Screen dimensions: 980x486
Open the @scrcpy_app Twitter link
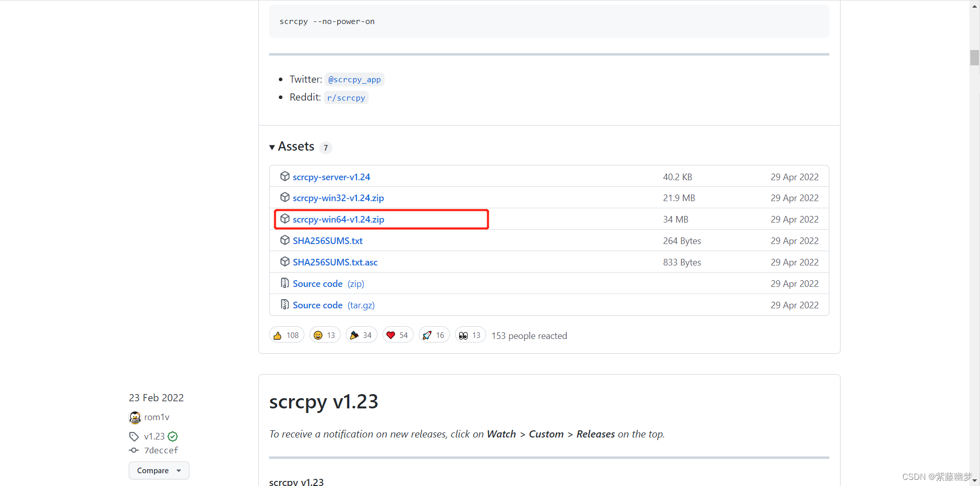pos(354,80)
